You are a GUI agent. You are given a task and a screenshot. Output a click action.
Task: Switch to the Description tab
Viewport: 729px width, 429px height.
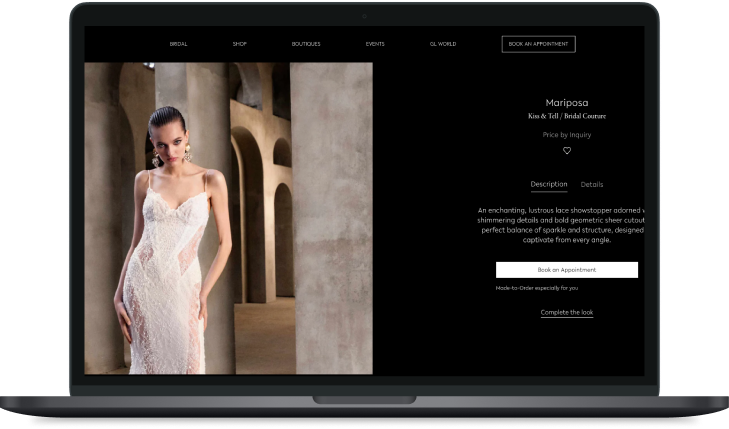point(549,184)
